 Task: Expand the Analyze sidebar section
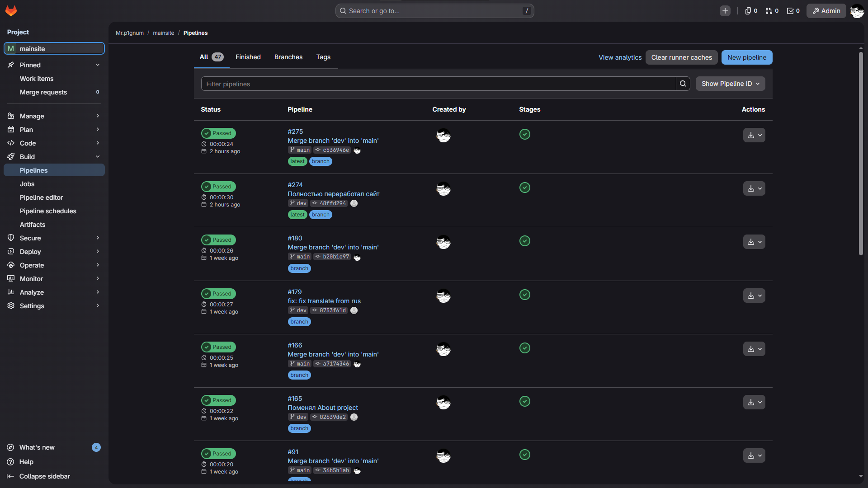(54, 292)
